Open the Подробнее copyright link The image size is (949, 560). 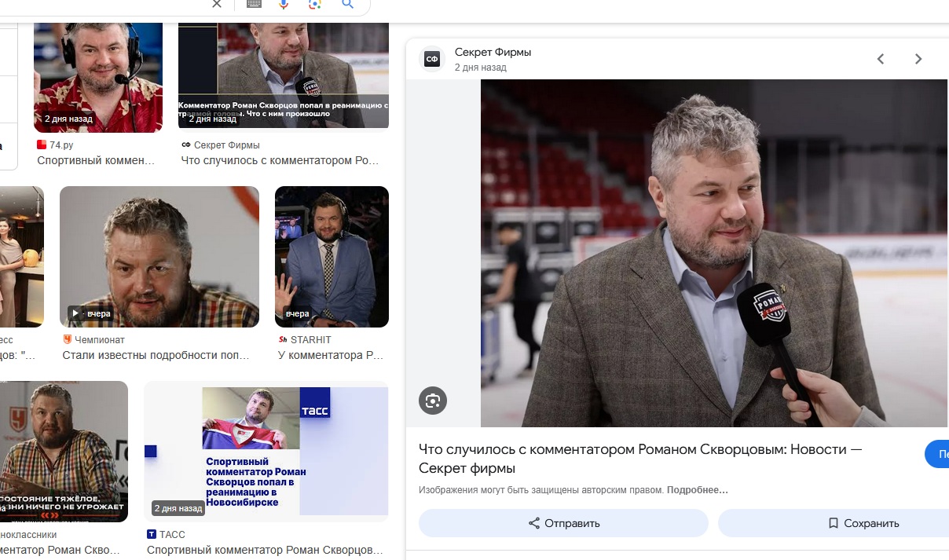coord(698,490)
